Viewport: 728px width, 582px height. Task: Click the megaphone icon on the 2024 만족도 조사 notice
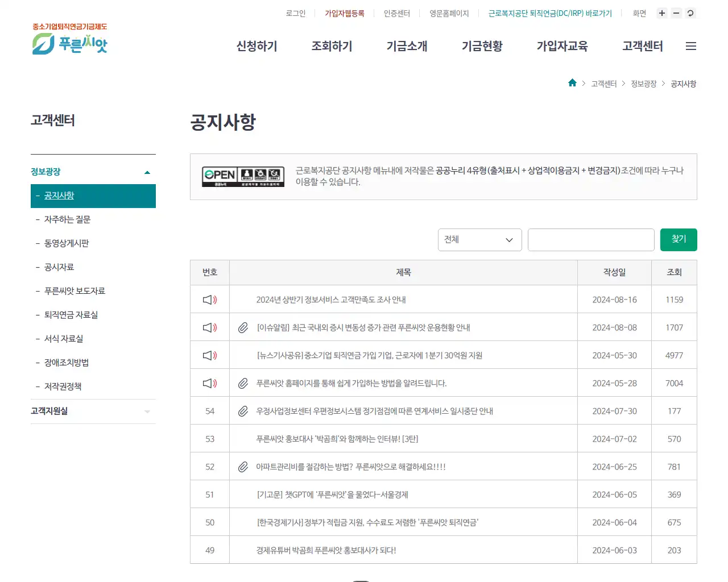[x=209, y=300]
